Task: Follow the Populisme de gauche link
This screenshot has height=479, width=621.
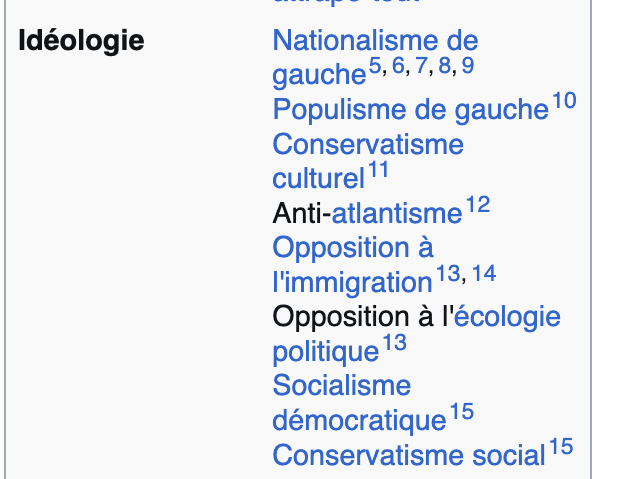Action: click(x=410, y=109)
